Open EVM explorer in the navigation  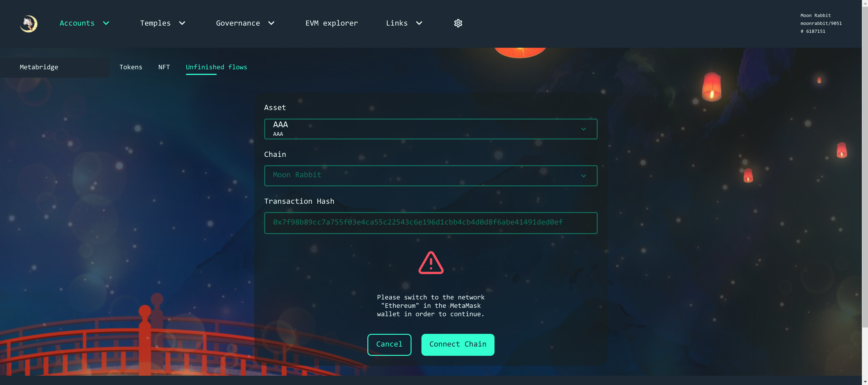pyautogui.click(x=332, y=23)
